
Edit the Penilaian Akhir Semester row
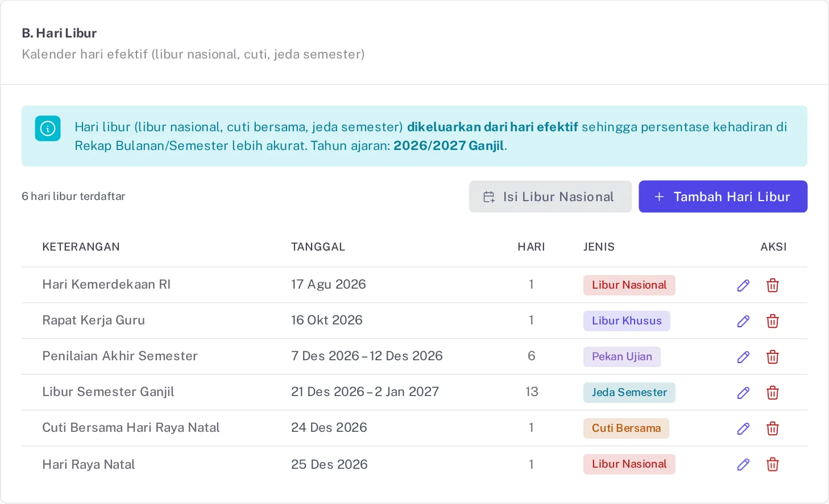(743, 357)
